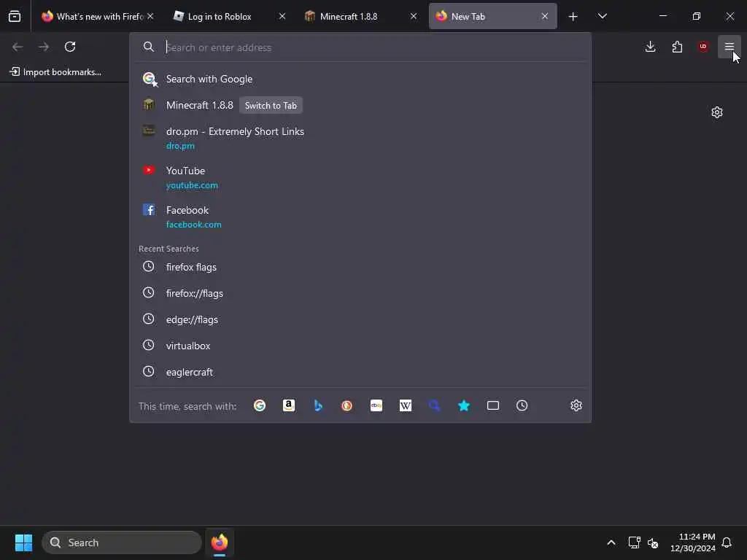Choose Search with Google suggestion
This screenshot has width=747, height=560.
[x=360, y=79]
